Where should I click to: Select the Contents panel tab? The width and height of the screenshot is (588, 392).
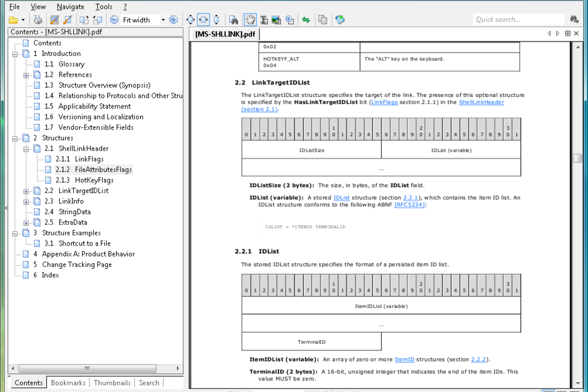[28, 383]
